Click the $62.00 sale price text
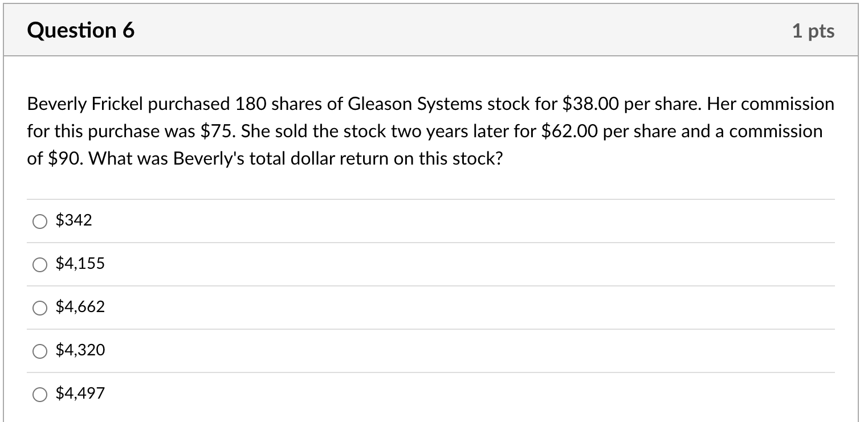The image size is (868, 422). point(569,132)
